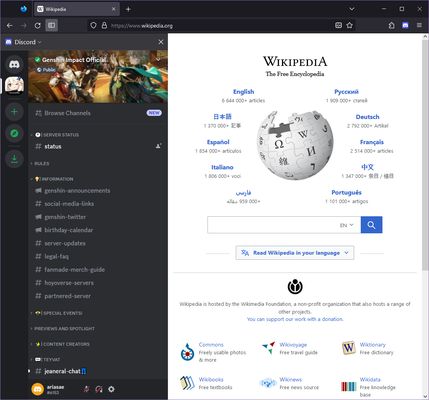Open Français Wikipedia link

(372, 142)
